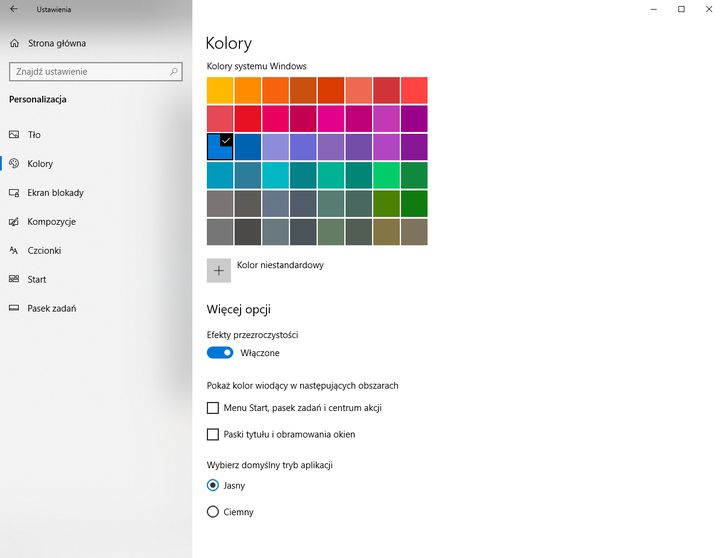Click the Ekran blokady monitor icon
The height and width of the screenshot is (558, 720).
tap(14, 192)
